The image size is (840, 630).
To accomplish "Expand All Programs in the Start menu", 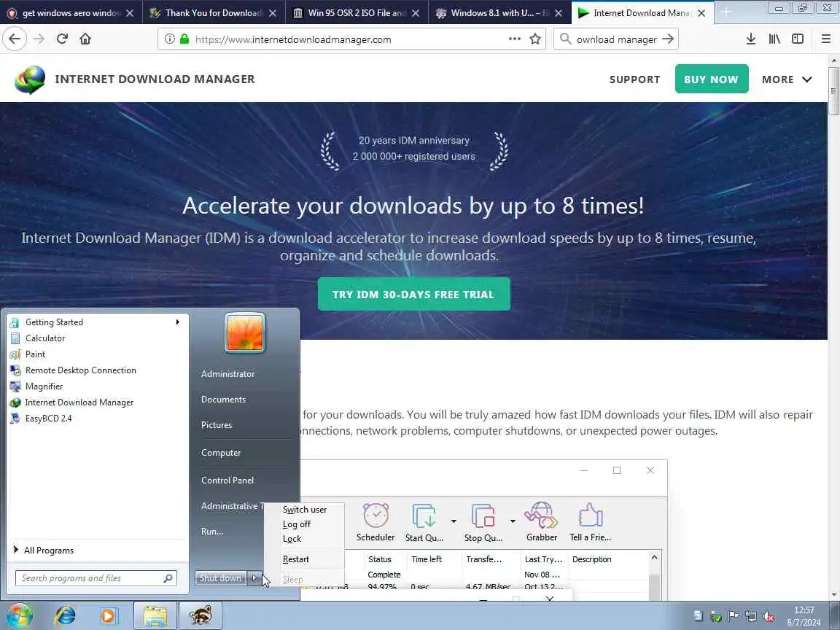I will (x=44, y=551).
